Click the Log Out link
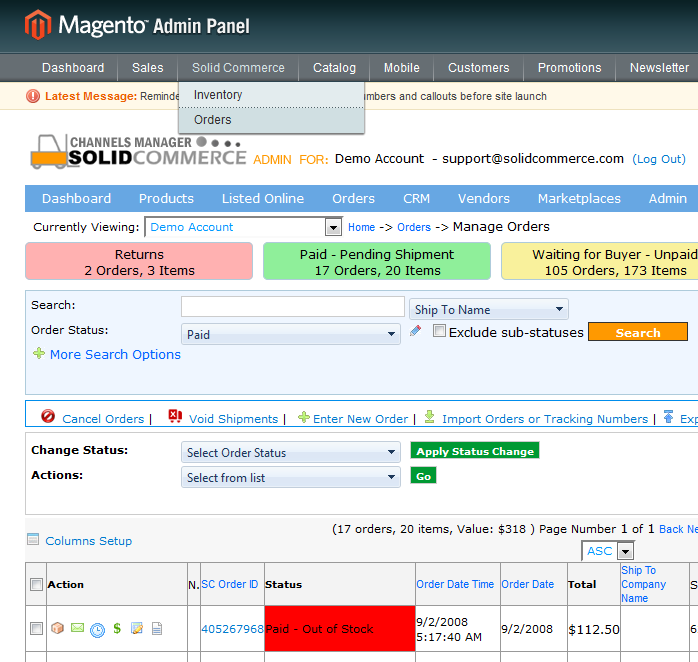Viewport: 698px width, 662px height. pos(659,159)
